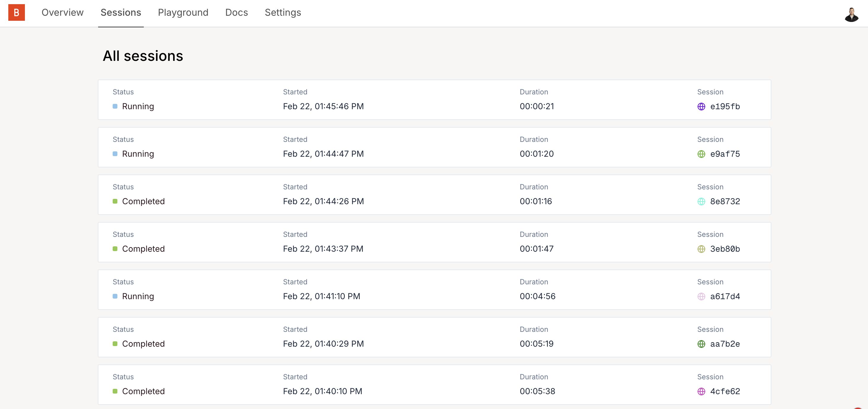
Task: Open session link e195fb
Action: (x=725, y=107)
